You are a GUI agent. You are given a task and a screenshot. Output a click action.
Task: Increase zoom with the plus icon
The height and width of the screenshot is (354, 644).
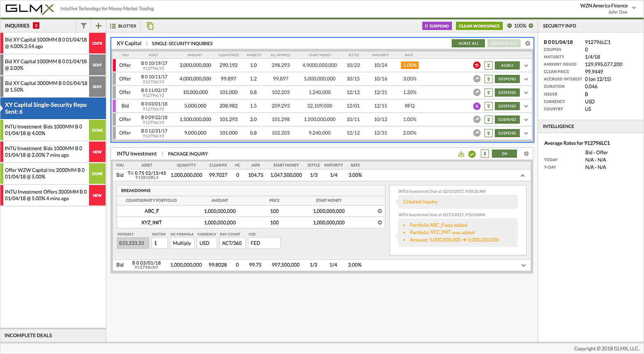(x=531, y=26)
